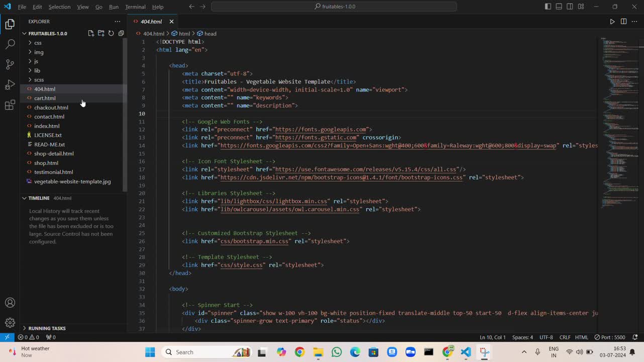
Task: Click head in the breadcrumb
Action: (x=206, y=34)
